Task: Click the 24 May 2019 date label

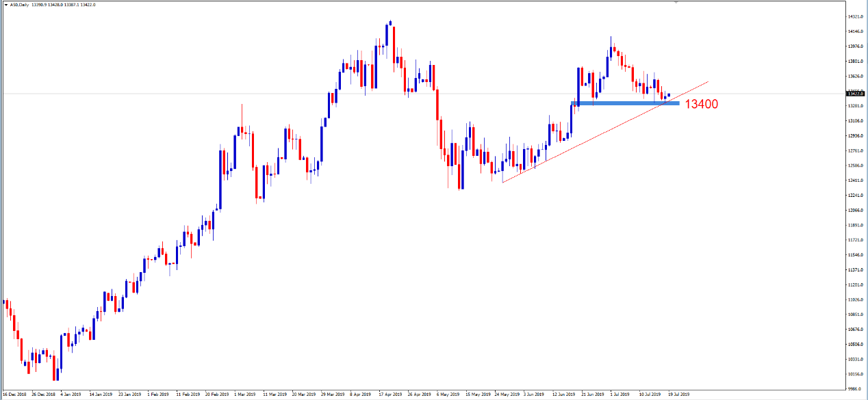Action: tap(506, 395)
